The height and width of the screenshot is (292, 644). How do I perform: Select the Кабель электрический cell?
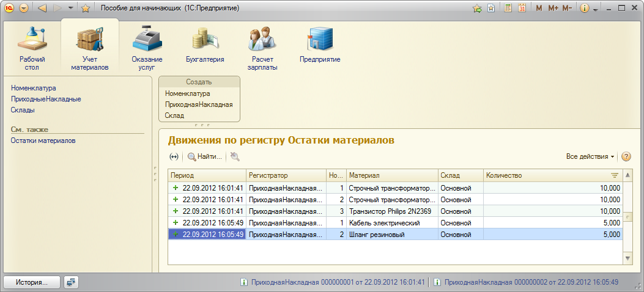(x=392, y=223)
